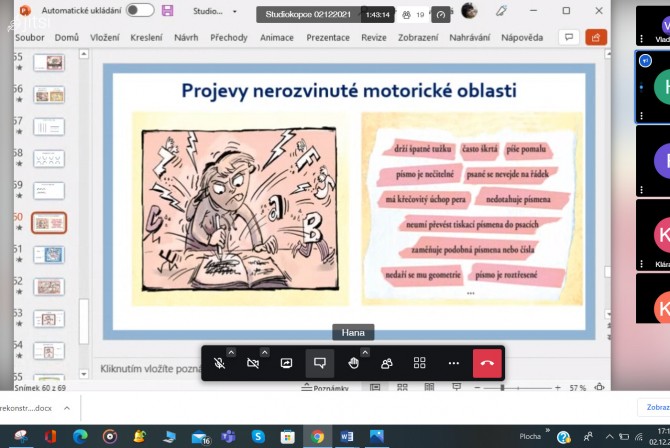Switch to Slide Sorter view icon

(402, 387)
